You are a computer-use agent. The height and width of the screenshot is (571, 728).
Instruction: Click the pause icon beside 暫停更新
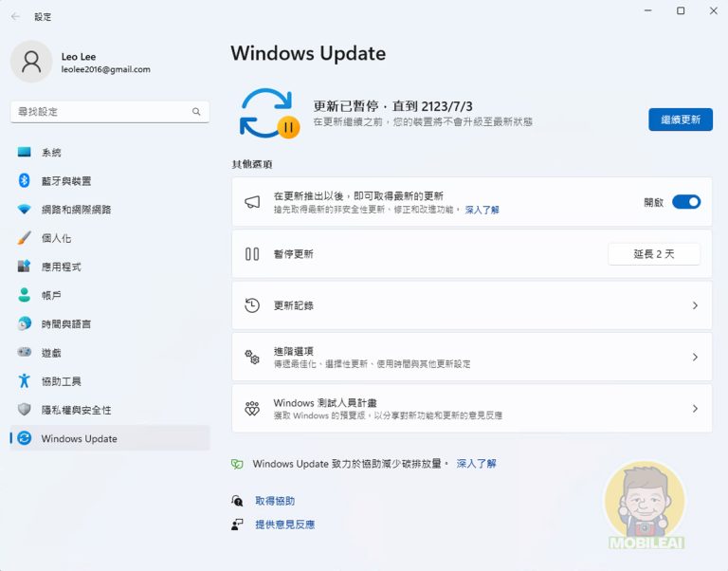pos(252,253)
